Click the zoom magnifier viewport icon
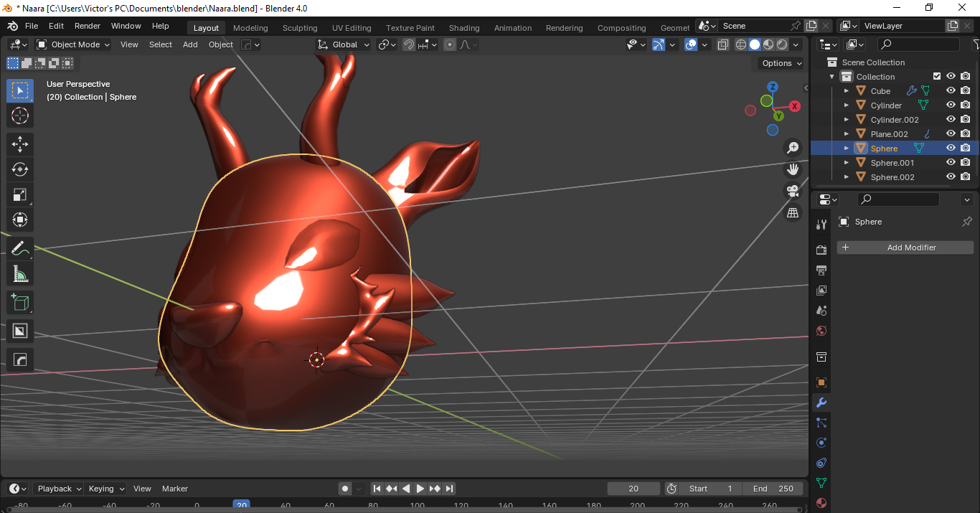The image size is (980, 513). (x=793, y=148)
